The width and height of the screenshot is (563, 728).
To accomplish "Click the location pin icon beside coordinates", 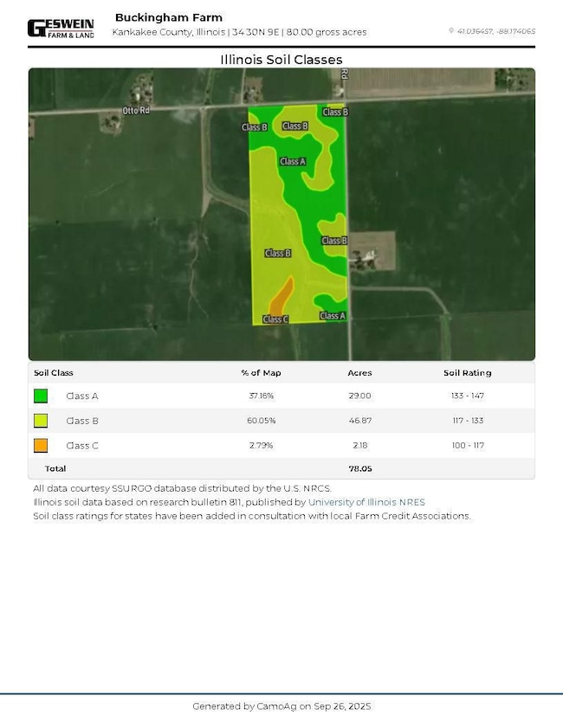I will (x=451, y=31).
